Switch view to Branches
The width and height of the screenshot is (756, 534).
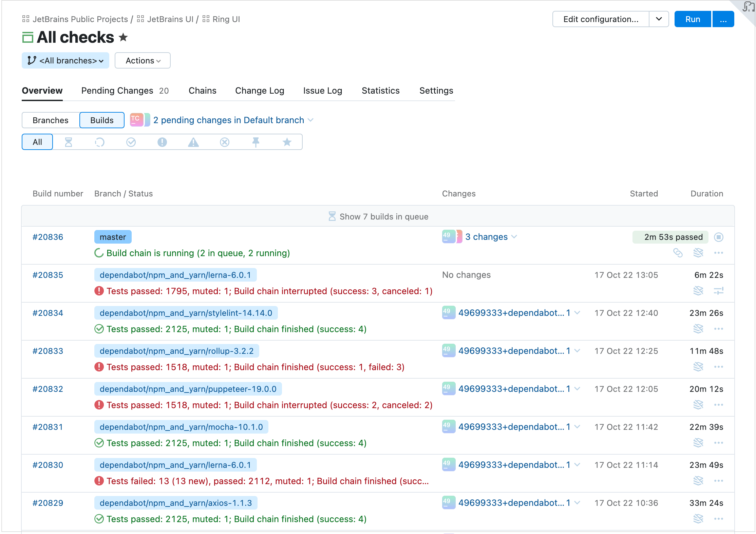(x=51, y=120)
